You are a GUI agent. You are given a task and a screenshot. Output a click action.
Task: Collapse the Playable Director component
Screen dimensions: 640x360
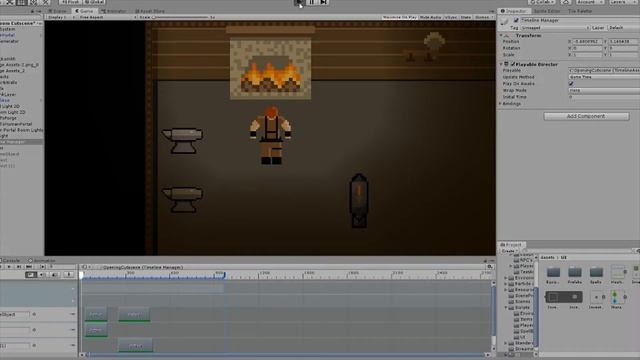(502, 64)
